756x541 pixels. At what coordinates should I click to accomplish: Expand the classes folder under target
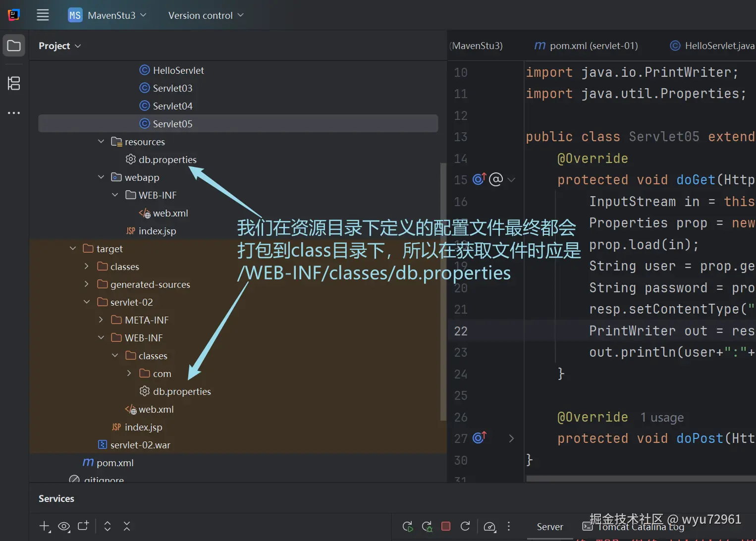coord(87,267)
